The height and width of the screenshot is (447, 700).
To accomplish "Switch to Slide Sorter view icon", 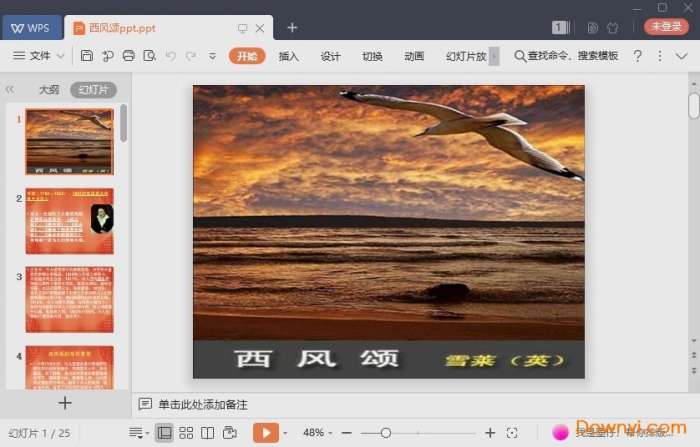I will click(186, 433).
